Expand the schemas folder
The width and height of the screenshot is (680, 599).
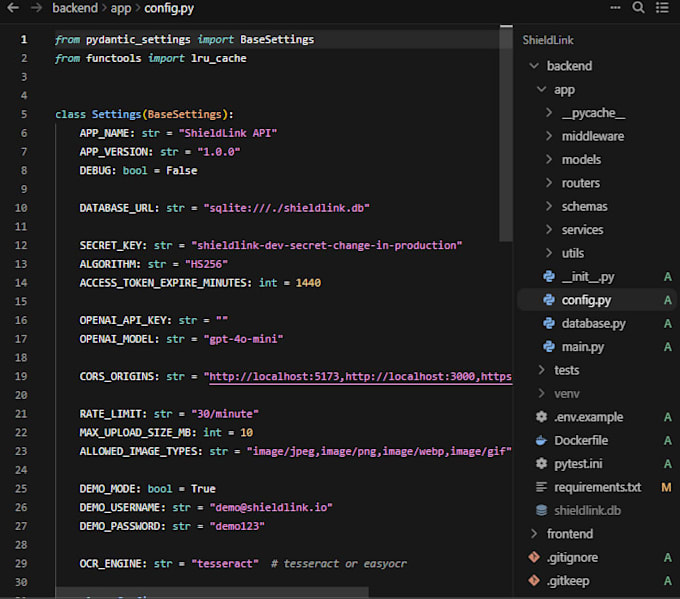549,206
